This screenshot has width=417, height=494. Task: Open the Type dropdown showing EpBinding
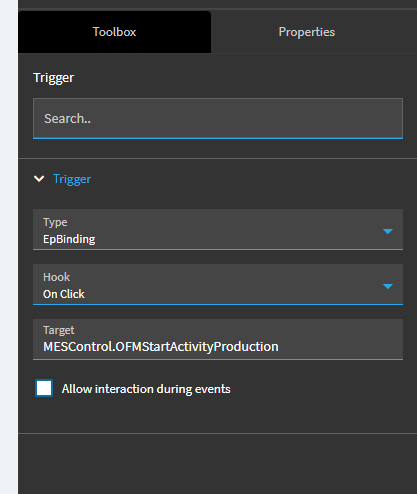(x=218, y=229)
